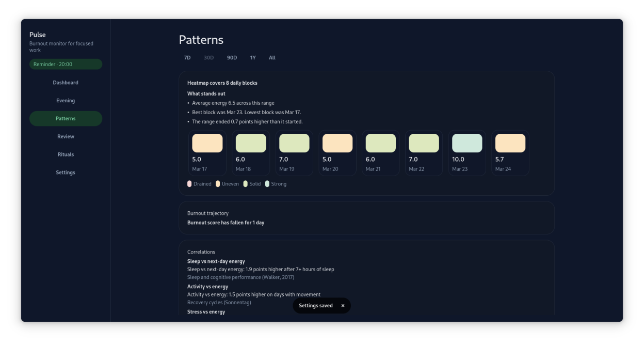Click 'Sleep and cognitive performance (Walker, 2017)' reference

[x=240, y=277]
